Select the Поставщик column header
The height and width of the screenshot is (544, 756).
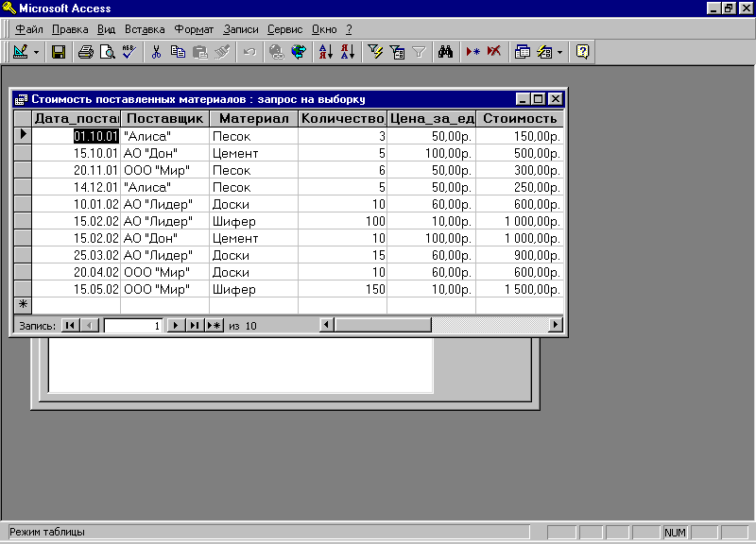click(x=164, y=119)
